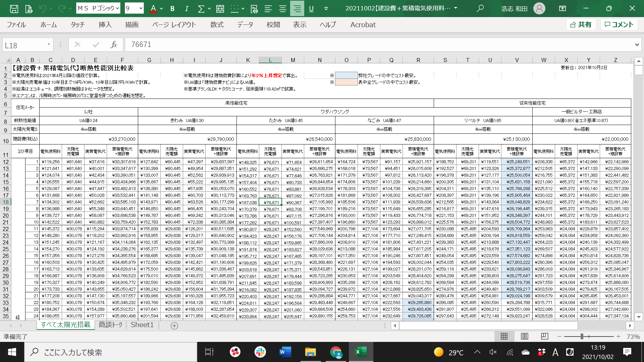Save the workbook with the floppy icon
Image resolution: width=644 pixels, height=362 pixels.
14,9
